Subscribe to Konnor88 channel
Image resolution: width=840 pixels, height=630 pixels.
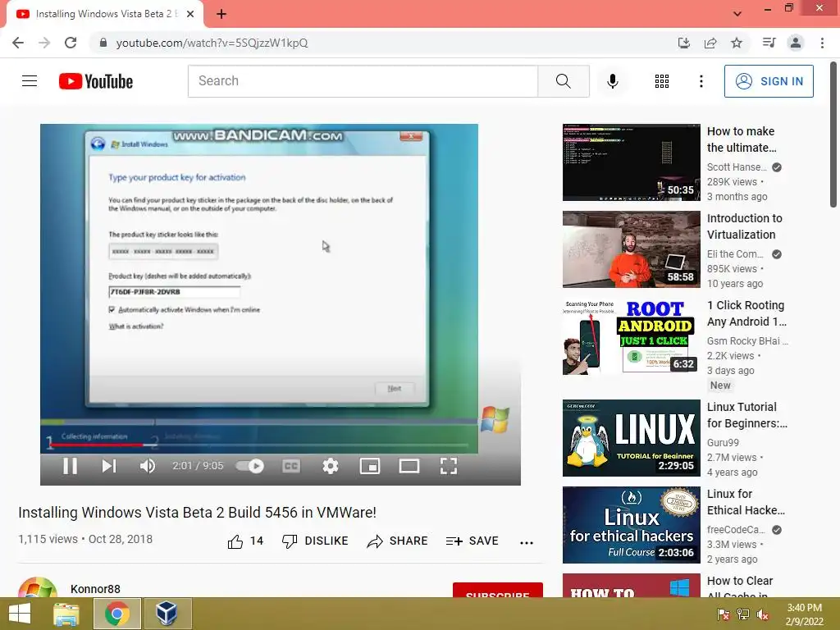pos(498,590)
